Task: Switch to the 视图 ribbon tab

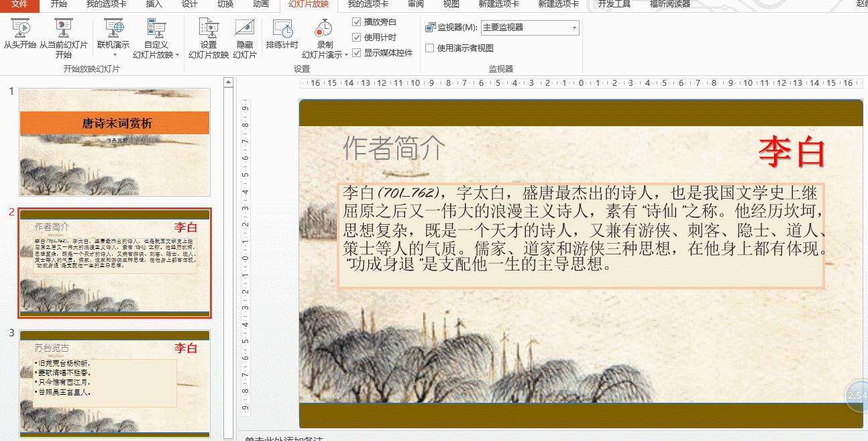Action: 451,4
